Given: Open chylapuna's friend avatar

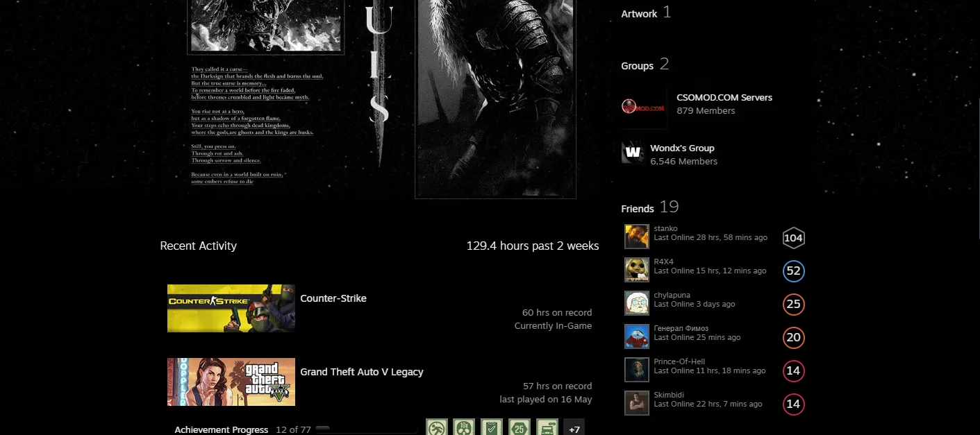Looking at the screenshot, I should [637, 303].
